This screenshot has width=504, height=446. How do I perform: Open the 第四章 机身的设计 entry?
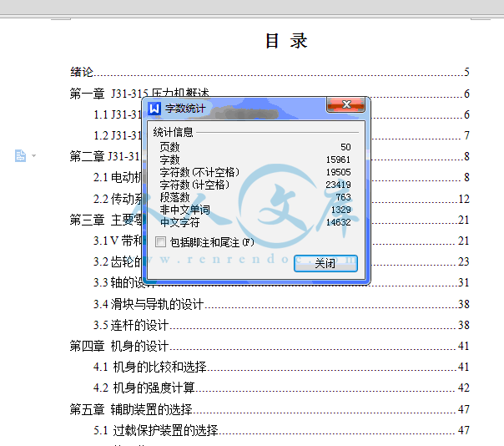coord(270,347)
